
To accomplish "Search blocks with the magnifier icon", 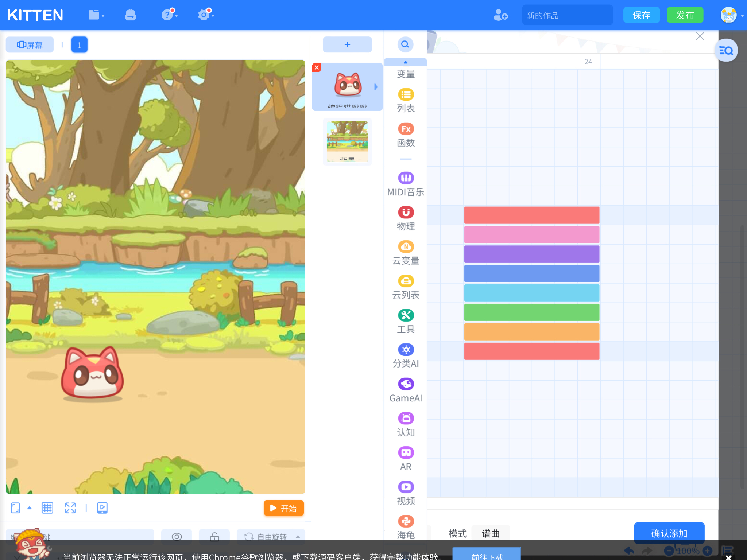I will point(405,44).
